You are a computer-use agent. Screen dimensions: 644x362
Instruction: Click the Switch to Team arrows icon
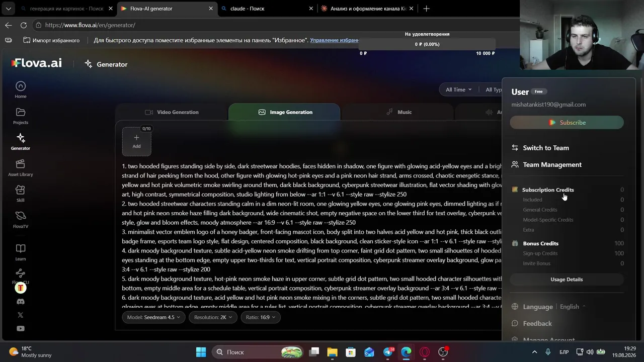pyautogui.click(x=515, y=148)
